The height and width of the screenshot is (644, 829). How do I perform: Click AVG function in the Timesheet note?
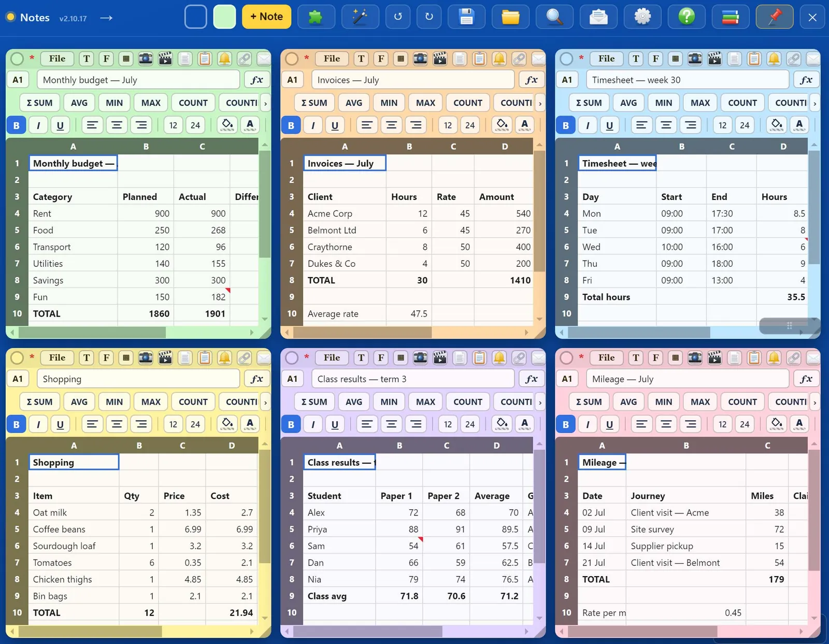(x=628, y=103)
